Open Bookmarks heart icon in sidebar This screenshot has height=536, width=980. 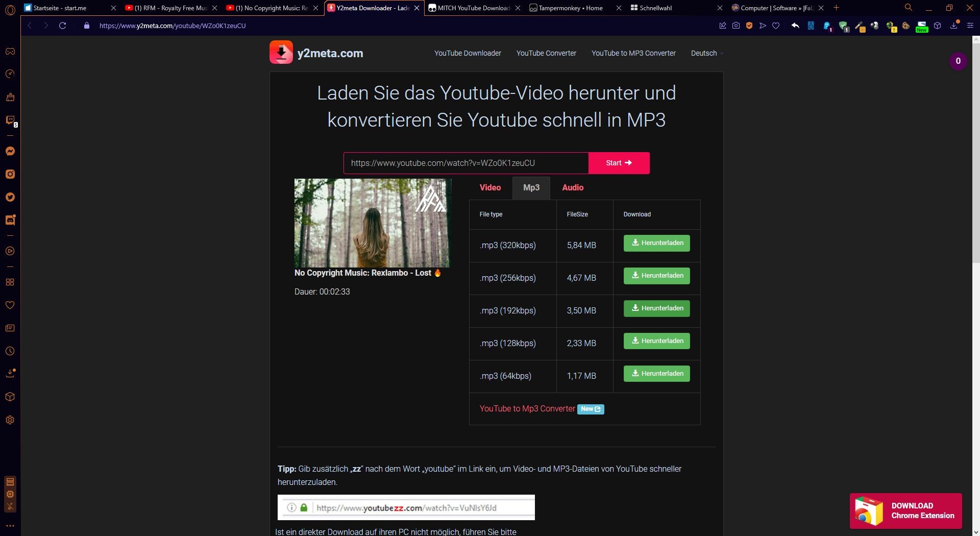pyautogui.click(x=10, y=305)
